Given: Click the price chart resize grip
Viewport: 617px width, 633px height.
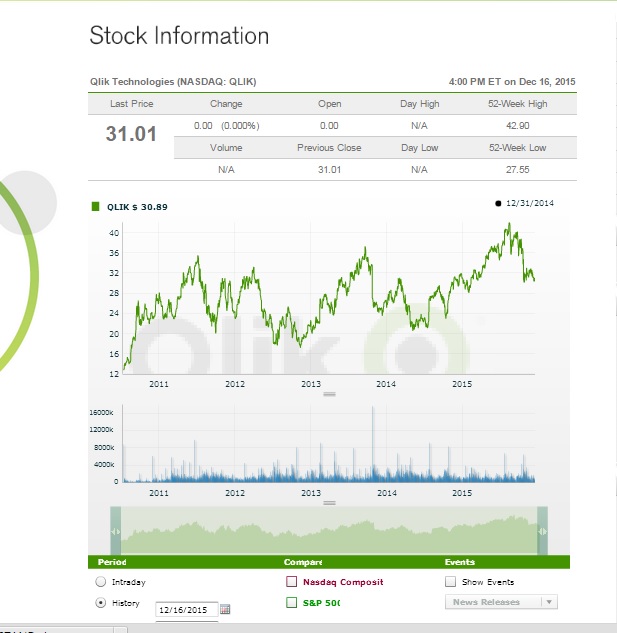Looking at the screenshot, I should coord(329,394).
